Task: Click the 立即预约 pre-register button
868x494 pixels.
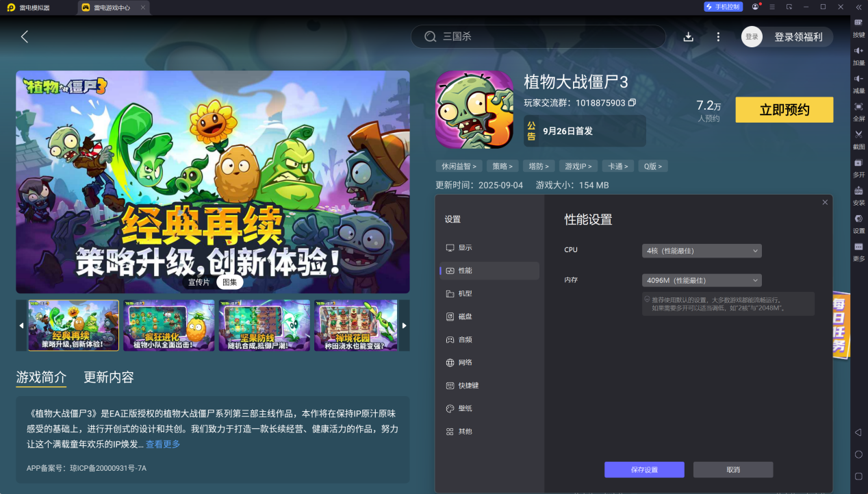Action: click(x=784, y=110)
